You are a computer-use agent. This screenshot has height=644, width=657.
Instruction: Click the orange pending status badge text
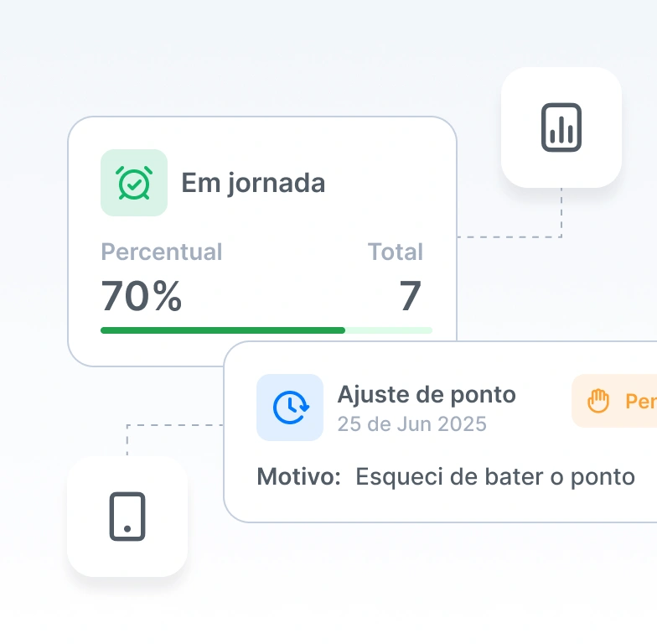[640, 401]
